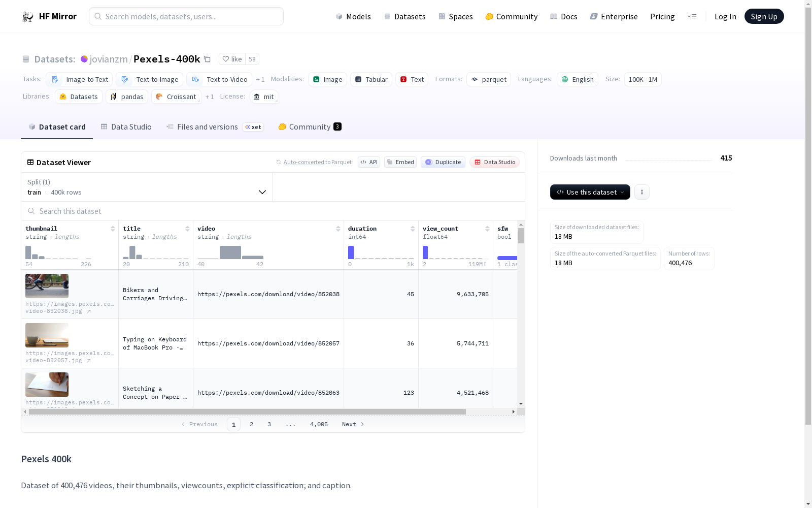Expand the Croissant library tag menu
The height and width of the screenshot is (508, 812).
click(x=176, y=97)
